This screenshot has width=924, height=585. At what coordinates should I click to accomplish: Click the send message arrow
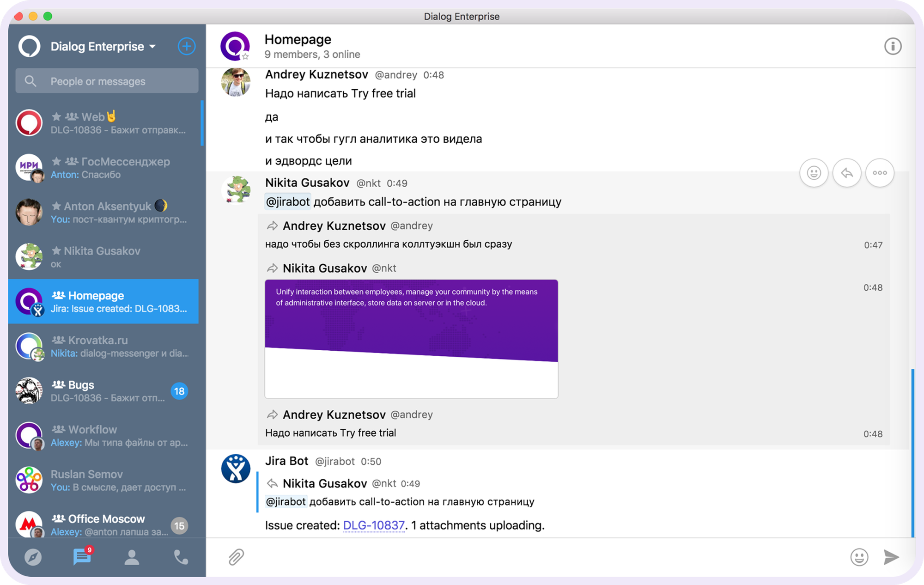click(892, 557)
